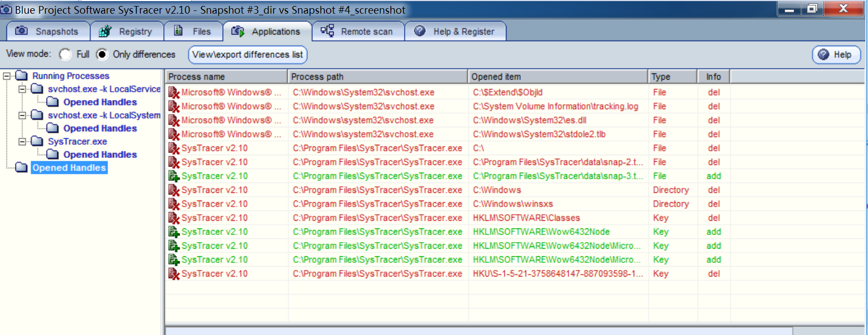Switch to the Snapshots tab
This screenshot has width=868, height=335.
47,31
